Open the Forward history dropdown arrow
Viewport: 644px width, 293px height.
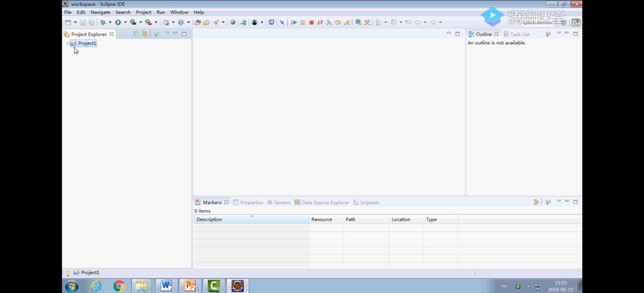441,22
